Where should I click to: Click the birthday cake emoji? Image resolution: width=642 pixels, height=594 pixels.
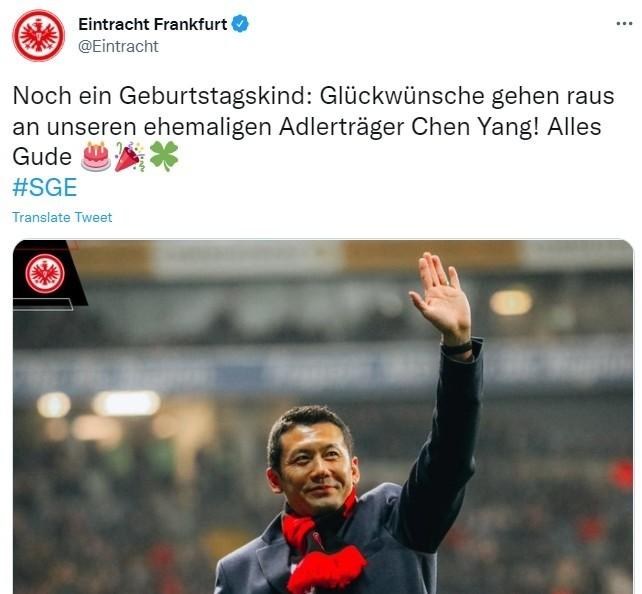click(x=96, y=156)
